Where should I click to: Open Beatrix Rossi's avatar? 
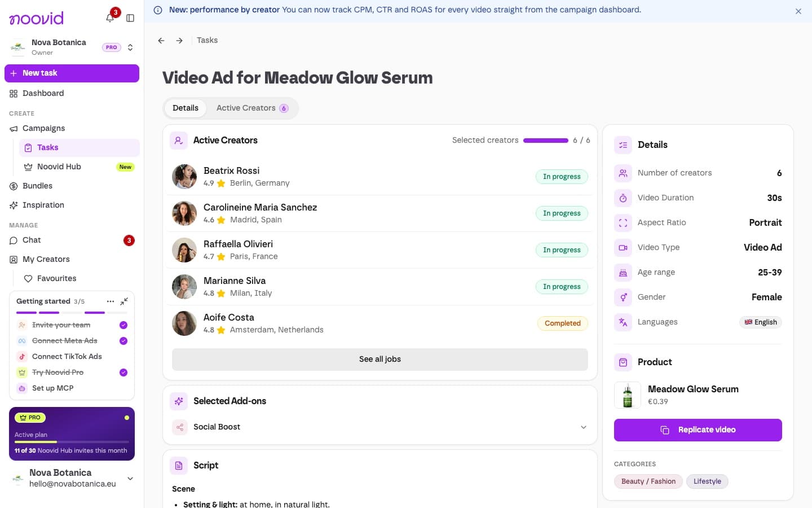point(184,177)
